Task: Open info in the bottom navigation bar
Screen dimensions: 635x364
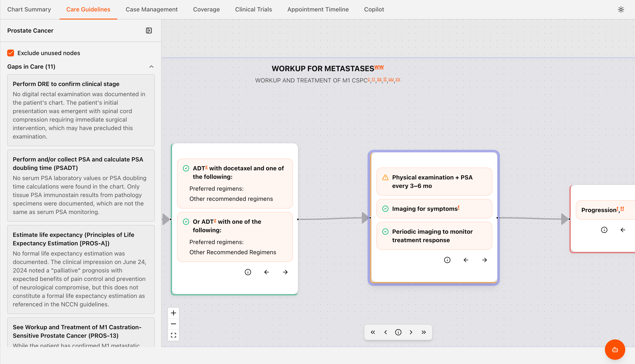Action: point(398,332)
